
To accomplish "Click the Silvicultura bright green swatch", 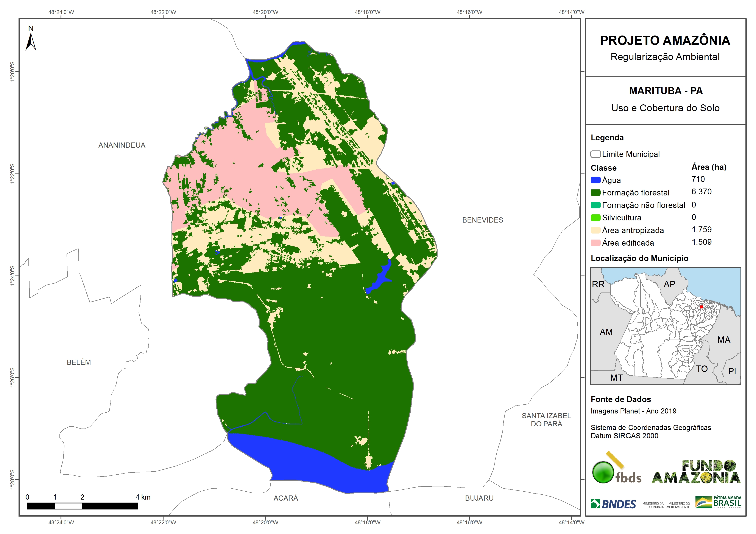I will coord(595,217).
